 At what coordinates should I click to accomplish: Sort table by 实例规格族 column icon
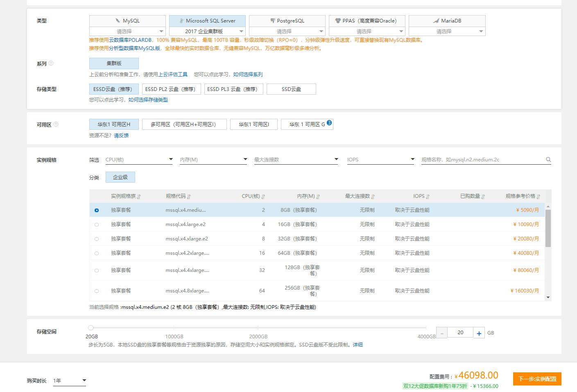[x=139, y=196]
